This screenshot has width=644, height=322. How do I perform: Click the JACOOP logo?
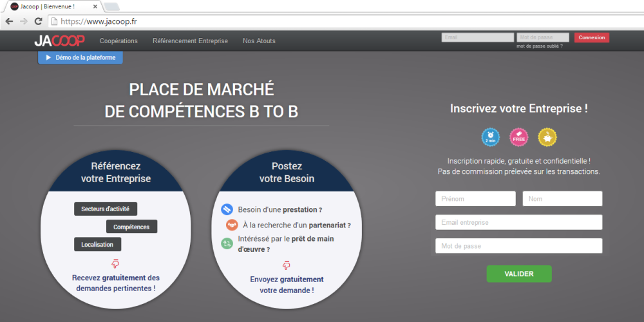(x=59, y=41)
